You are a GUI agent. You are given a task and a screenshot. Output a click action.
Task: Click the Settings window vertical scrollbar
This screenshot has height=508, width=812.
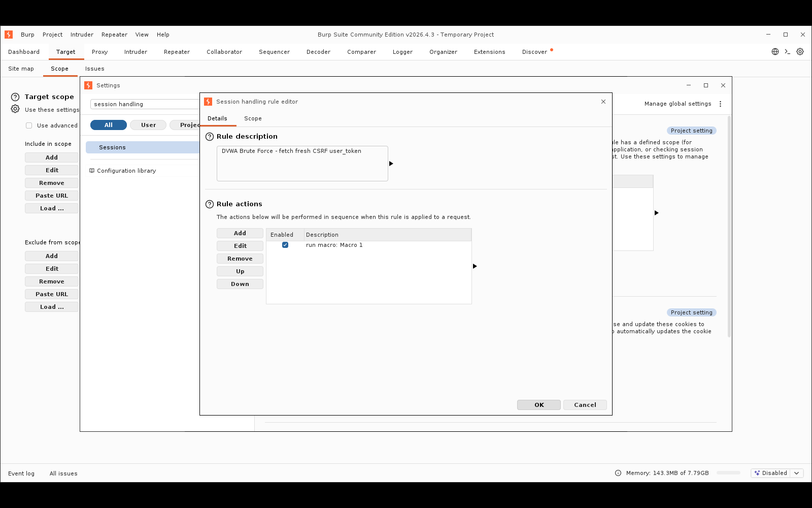tap(729, 226)
